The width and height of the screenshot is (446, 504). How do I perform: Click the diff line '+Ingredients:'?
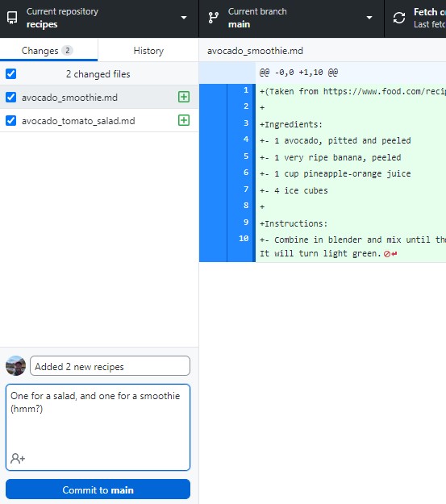click(290, 124)
